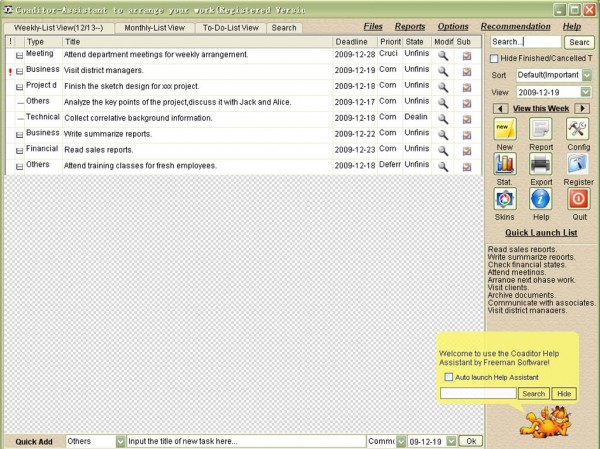Open the Report icon
The height and width of the screenshot is (449, 600).
click(x=541, y=129)
